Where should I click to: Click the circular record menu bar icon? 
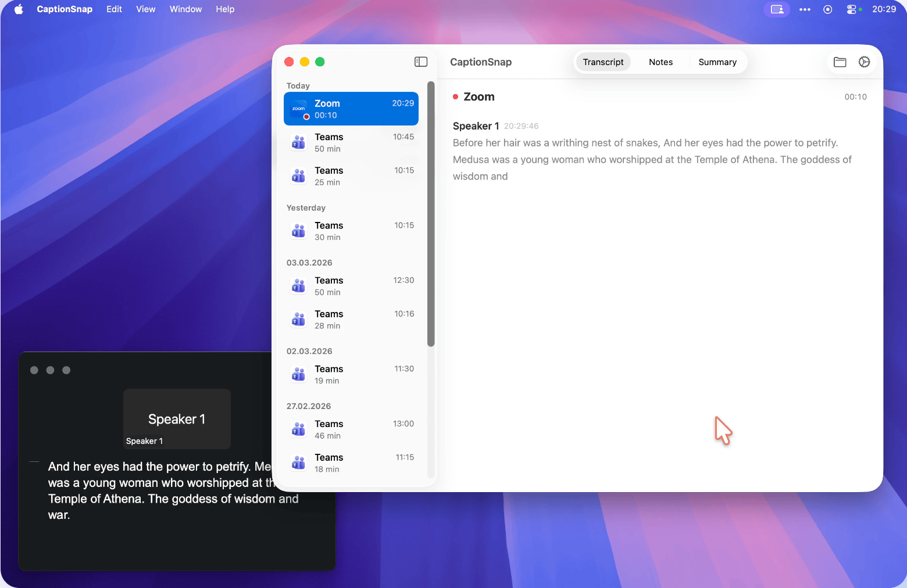click(828, 9)
